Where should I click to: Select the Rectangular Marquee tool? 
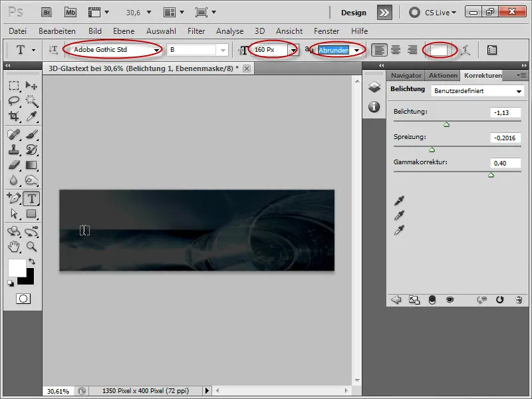[x=14, y=86]
